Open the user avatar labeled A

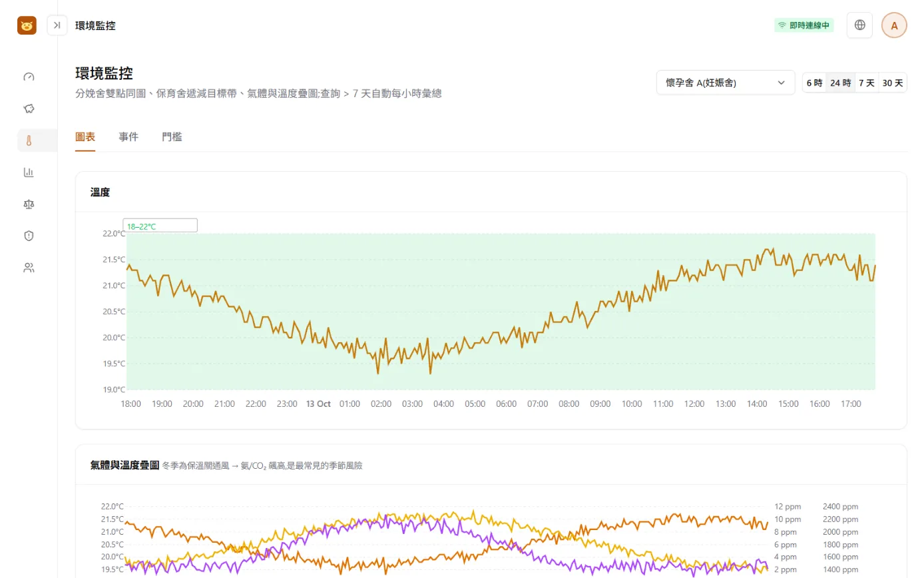point(894,25)
